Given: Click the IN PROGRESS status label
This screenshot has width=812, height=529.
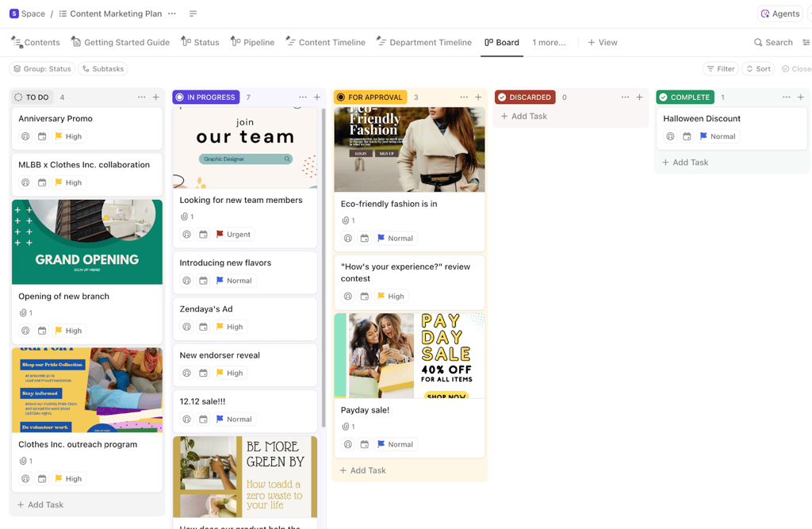Looking at the screenshot, I should (x=205, y=98).
